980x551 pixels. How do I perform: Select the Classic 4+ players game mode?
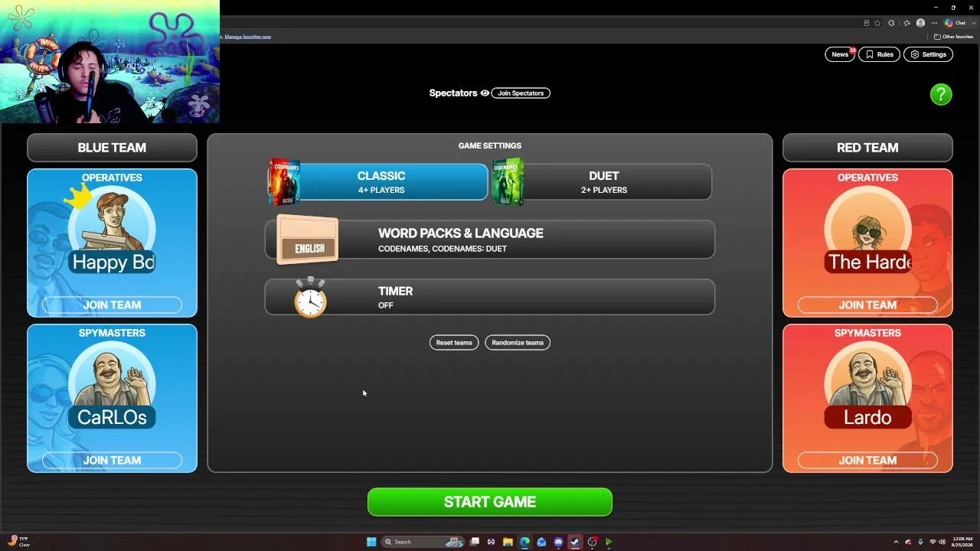381,182
